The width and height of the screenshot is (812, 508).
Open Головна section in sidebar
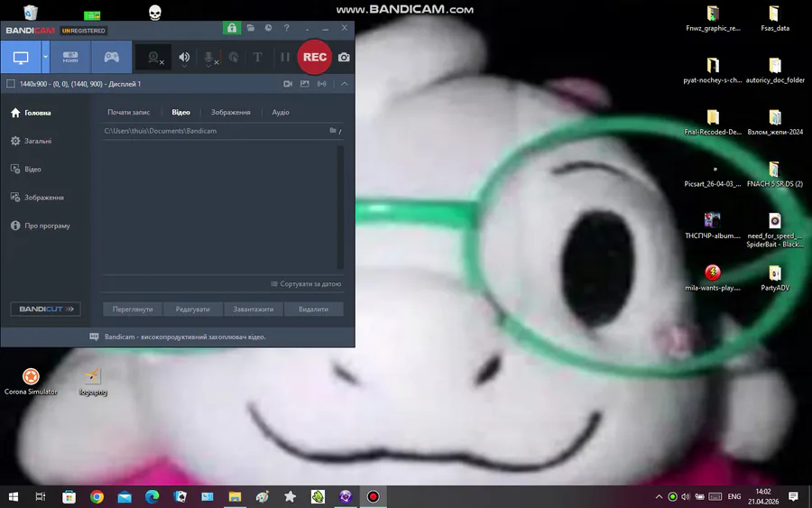(31, 113)
